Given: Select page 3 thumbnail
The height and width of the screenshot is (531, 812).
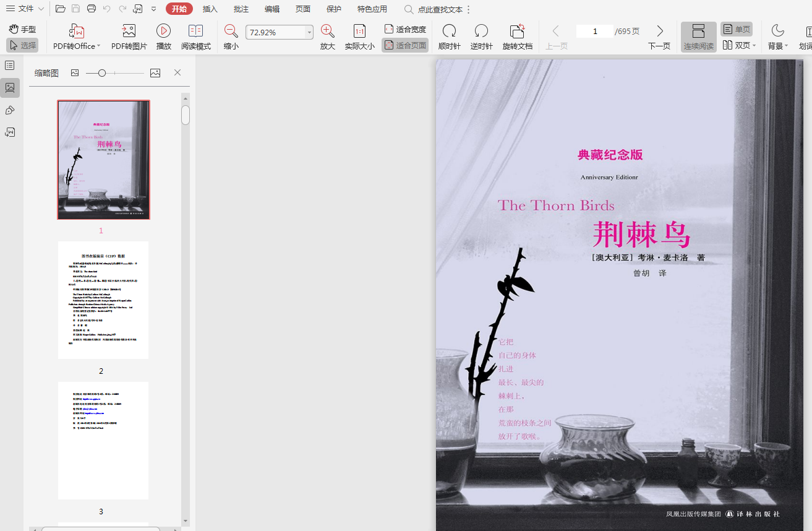Looking at the screenshot, I should pos(103,441).
